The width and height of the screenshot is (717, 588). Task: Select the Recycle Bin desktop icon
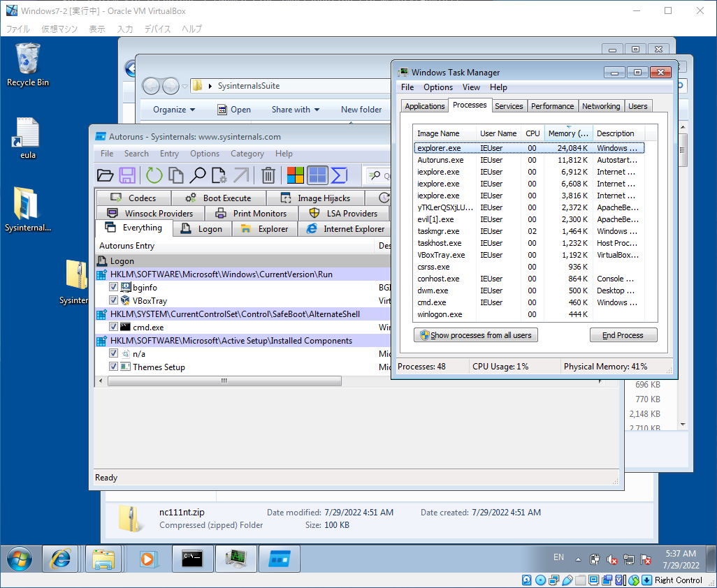pos(27,64)
